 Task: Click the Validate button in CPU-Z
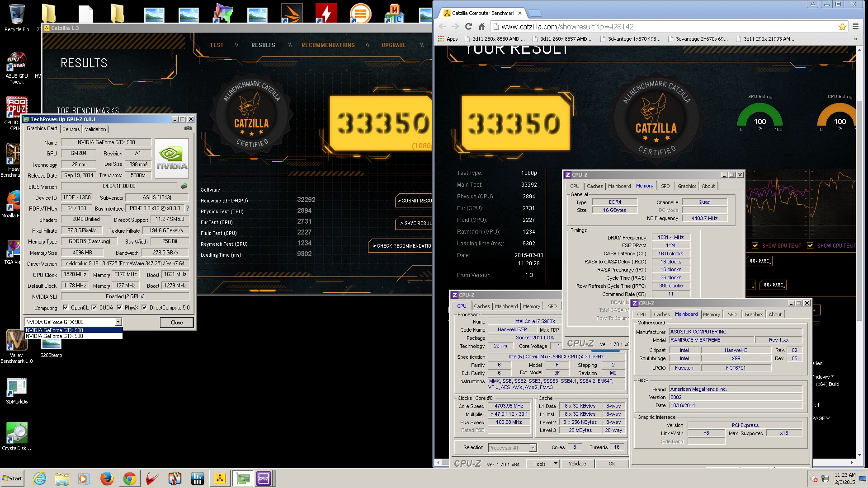577,464
